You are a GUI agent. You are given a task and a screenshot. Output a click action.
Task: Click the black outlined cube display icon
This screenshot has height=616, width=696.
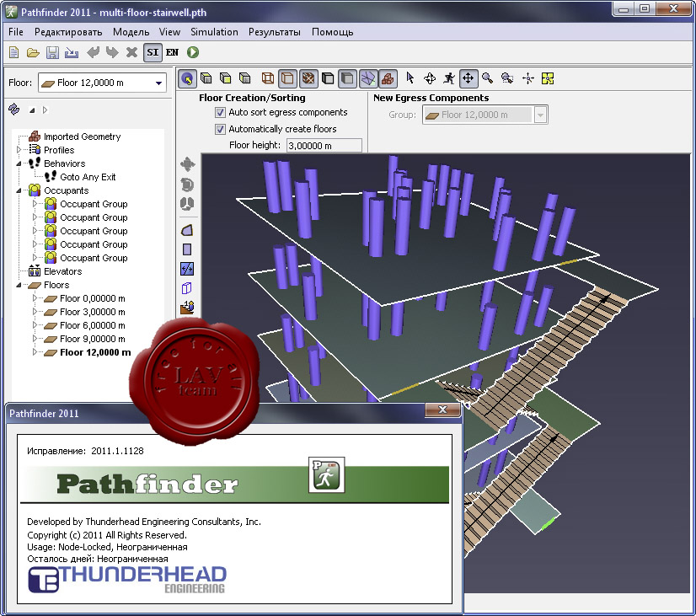coord(328,78)
